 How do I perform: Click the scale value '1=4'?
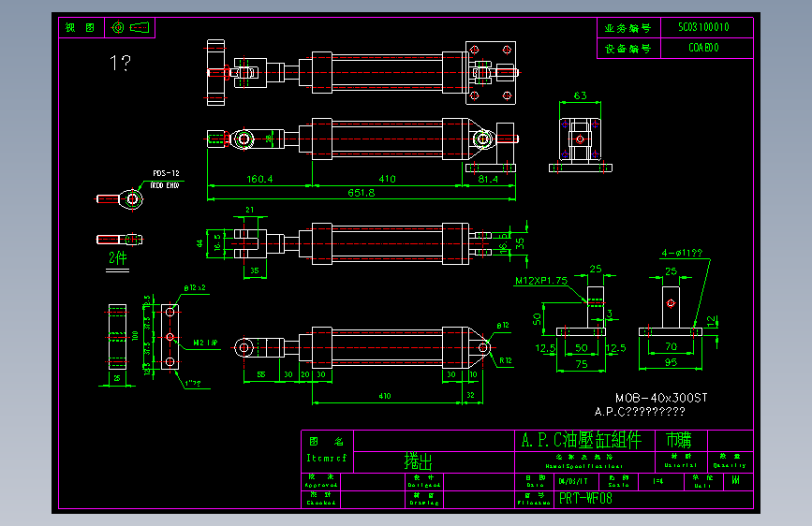pyautogui.click(x=657, y=481)
